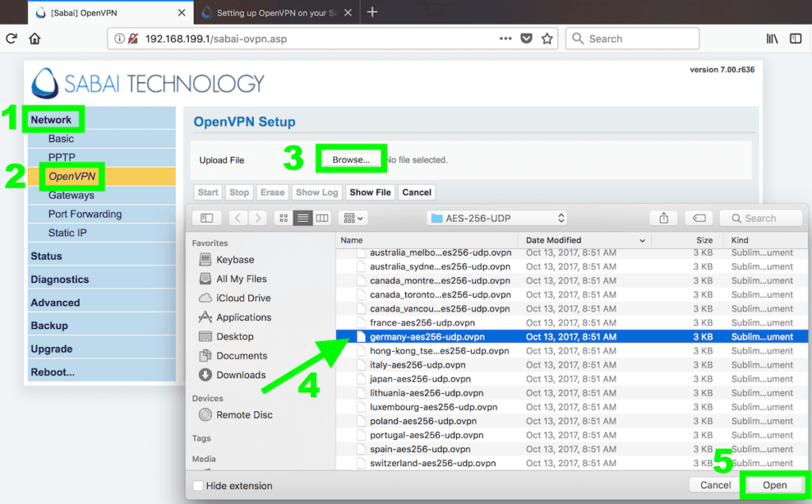This screenshot has width=812, height=504.
Task: Click the address bar URL
Action: [216, 39]
